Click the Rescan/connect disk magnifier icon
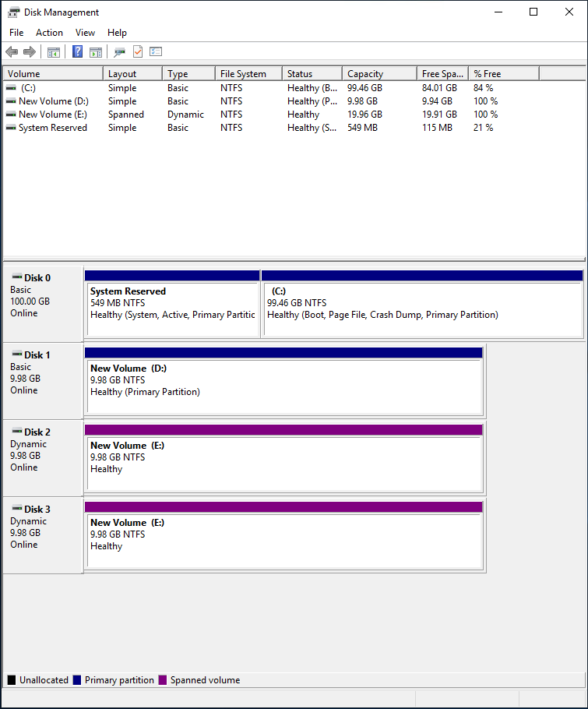 click(119, 52)
